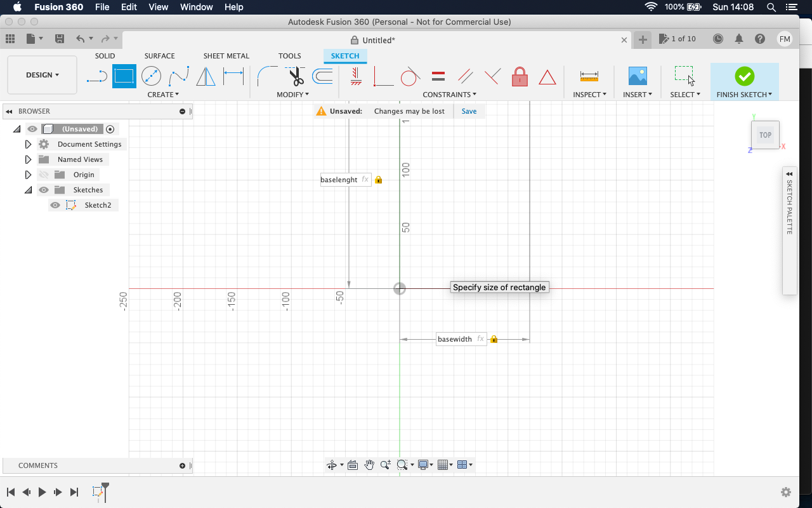Select the Mirror sketch tool

point(206,77)
